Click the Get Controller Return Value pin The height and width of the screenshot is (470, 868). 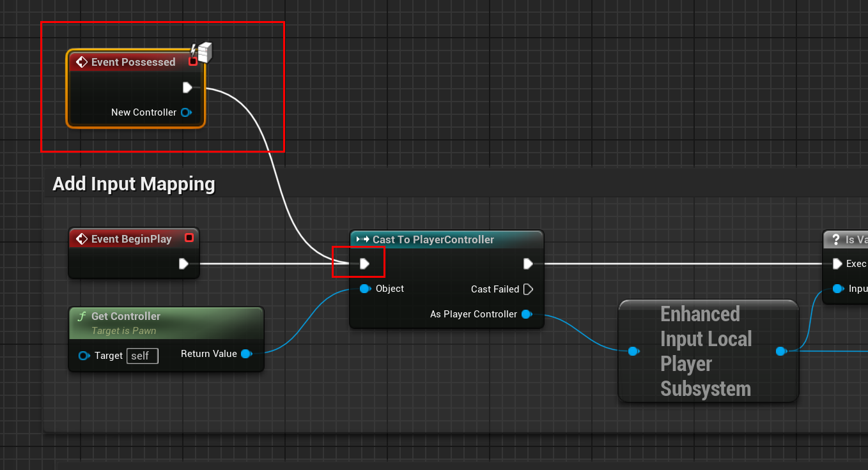246,354
